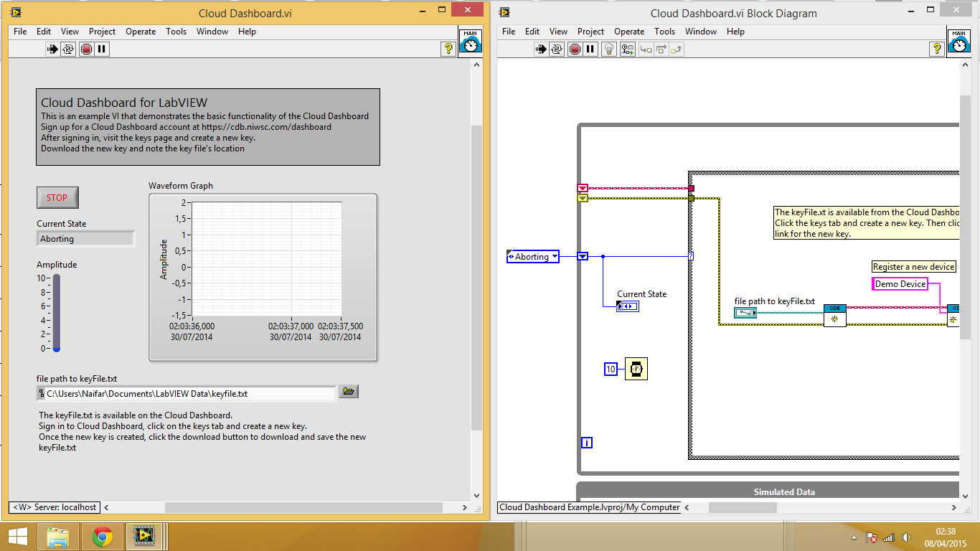Open Edit menu in front panel window
The image size is (980, 551).
click(x=44, y=32)
